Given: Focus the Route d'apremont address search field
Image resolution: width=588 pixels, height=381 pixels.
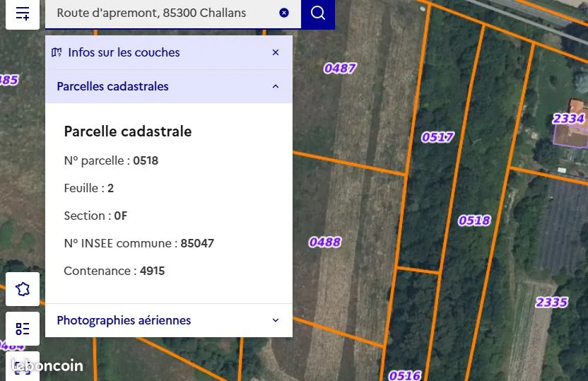Looking at the screenshot, I should click(x=162, y=13).
